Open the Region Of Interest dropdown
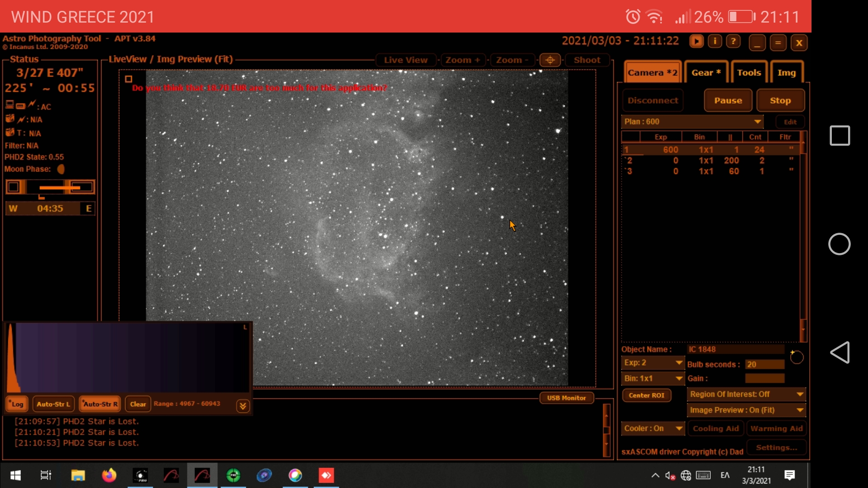 point(746,394)
